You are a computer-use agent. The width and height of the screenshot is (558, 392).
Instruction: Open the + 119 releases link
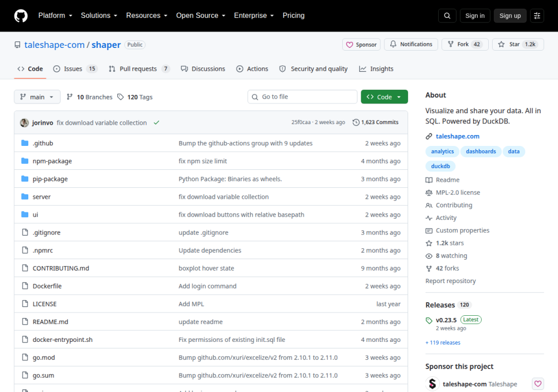(x=442, y=342)
